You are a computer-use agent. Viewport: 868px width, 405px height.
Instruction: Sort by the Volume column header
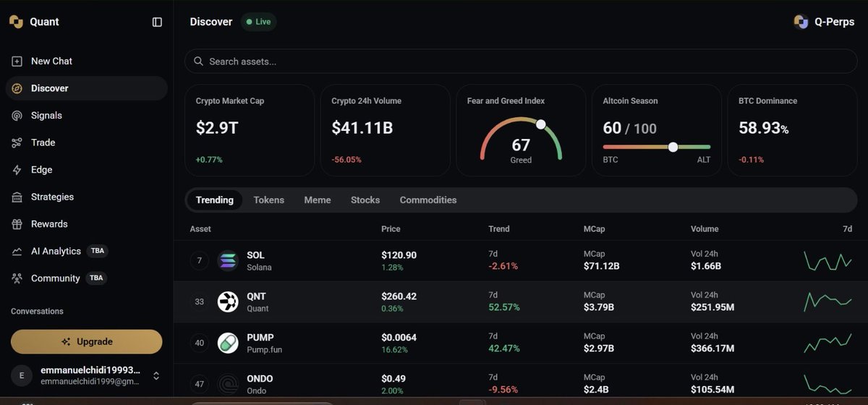point(705,229)
